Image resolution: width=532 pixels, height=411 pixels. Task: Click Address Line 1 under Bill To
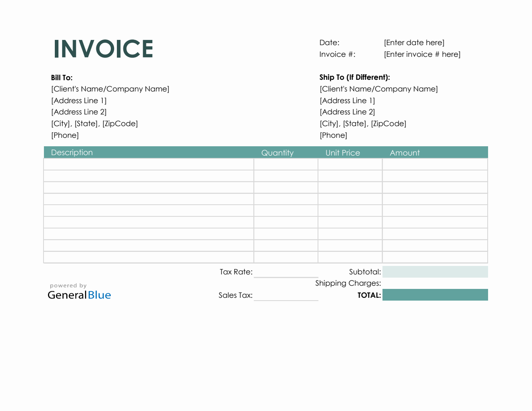tap(79, 100)
